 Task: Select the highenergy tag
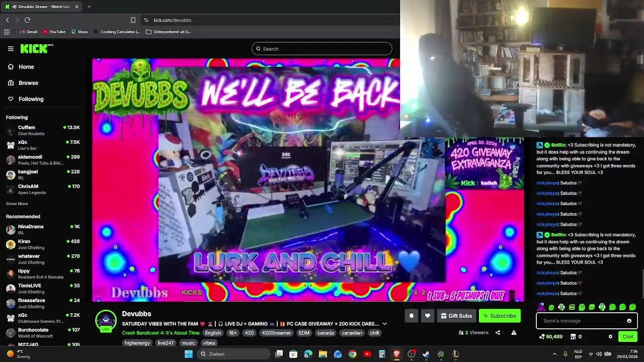click(x=137, y=343)
